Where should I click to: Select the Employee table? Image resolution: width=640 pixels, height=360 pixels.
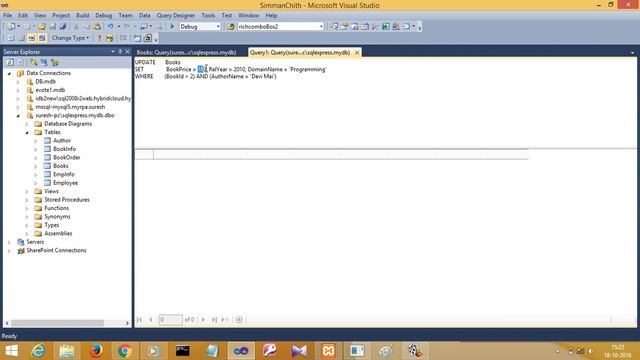pyautogui.click(x=65, y=183)
